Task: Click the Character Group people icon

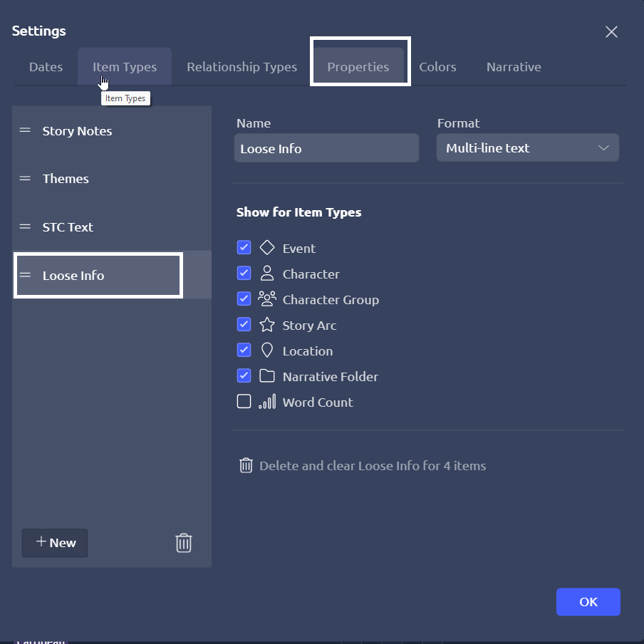Action: [x=267, y=299]
